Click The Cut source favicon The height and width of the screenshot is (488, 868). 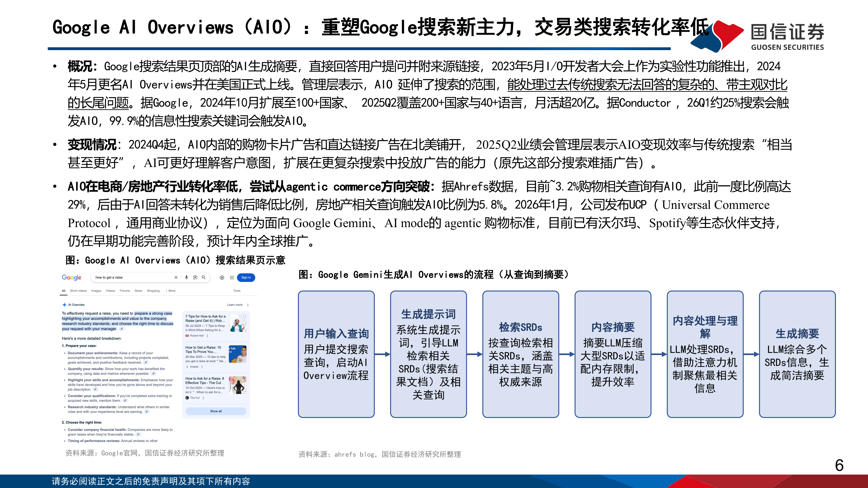coord(187,398)
